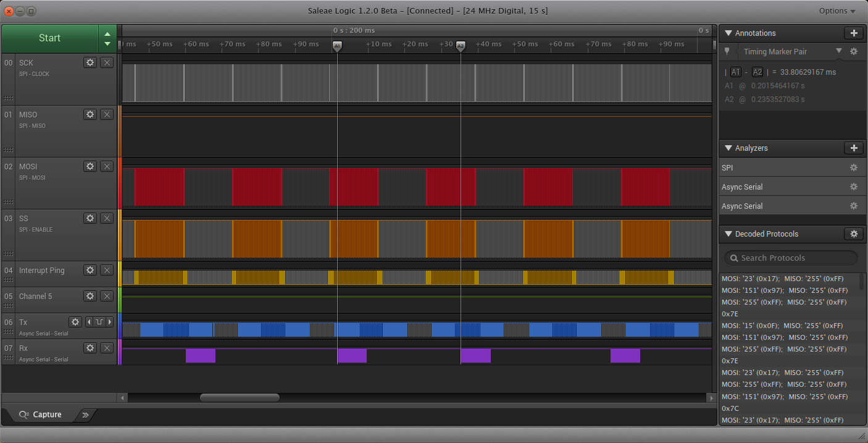Open SPI analyzer settings gear

click(x=854, y=168)
